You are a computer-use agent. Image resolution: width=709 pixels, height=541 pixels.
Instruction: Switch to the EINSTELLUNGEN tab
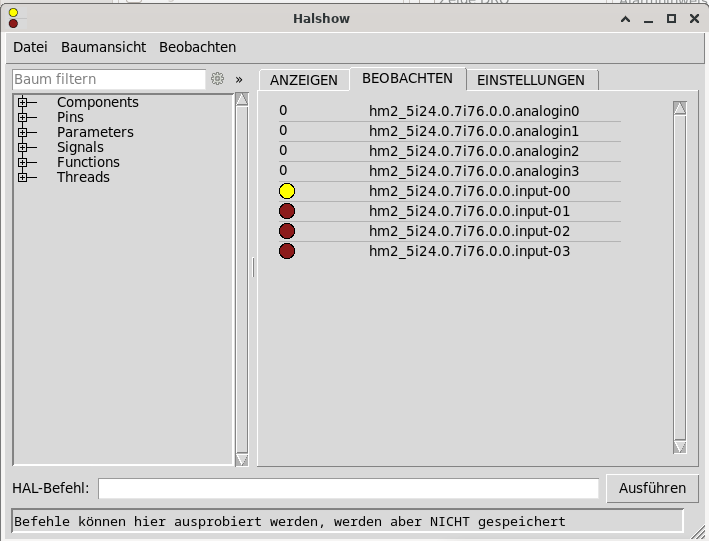(531, 80)
